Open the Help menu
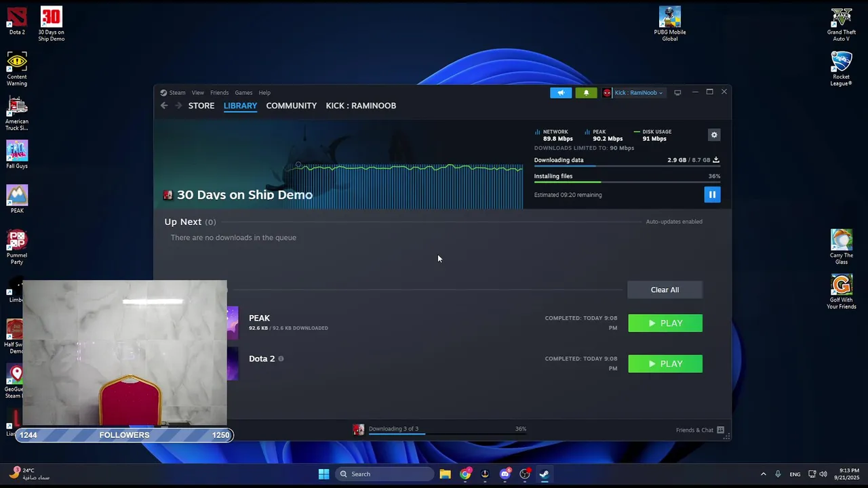Screen dimensions: 868x488 pos(264,93)
